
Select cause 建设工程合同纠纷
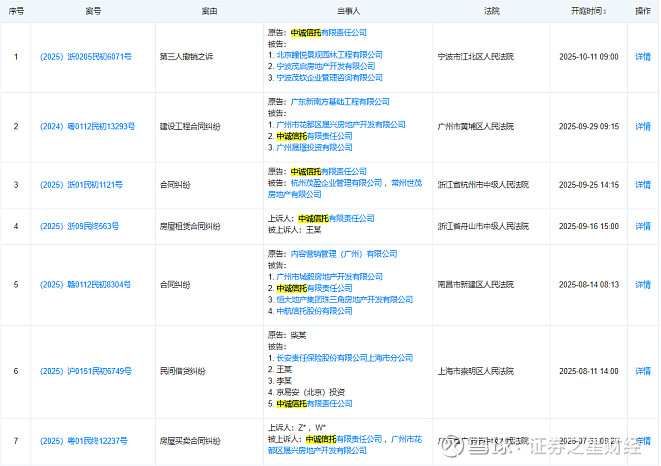coord(190,126)
